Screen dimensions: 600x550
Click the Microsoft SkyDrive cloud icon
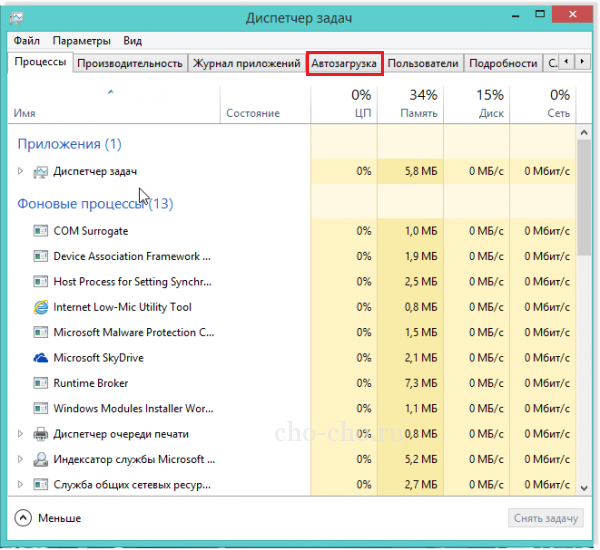pyautogui.click(x=41, y=358)
